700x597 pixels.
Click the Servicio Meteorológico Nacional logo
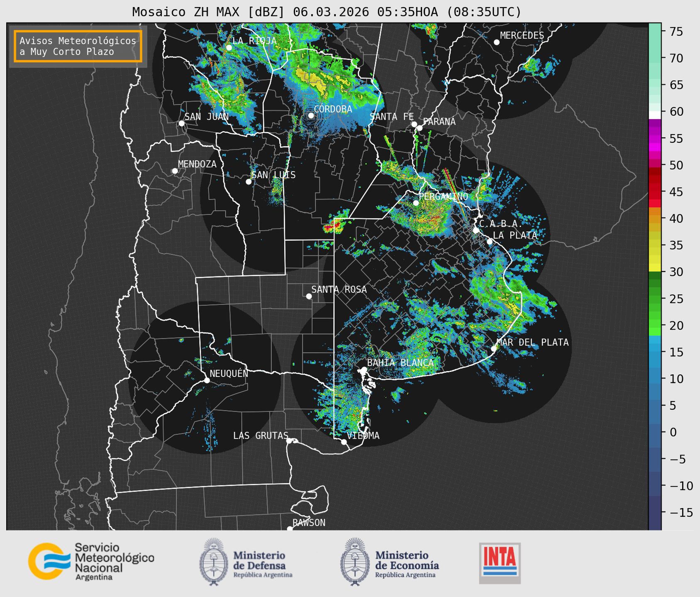click(91, 561)
